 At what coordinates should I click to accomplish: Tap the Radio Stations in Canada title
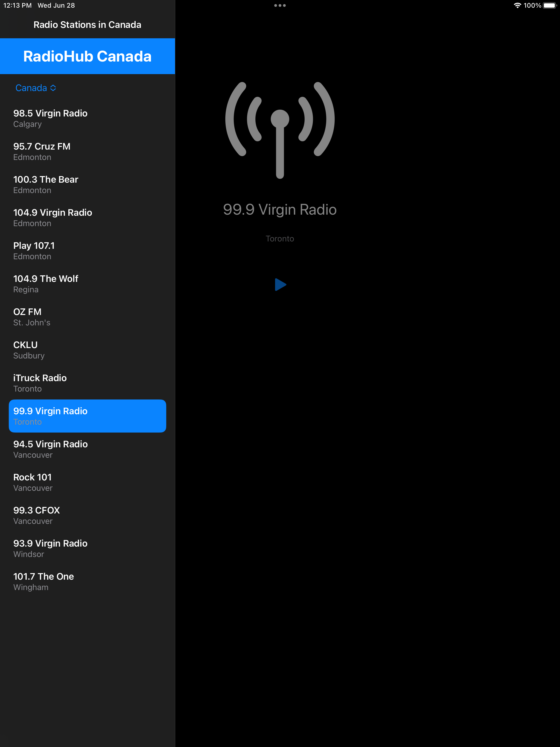tap(87, 25)
